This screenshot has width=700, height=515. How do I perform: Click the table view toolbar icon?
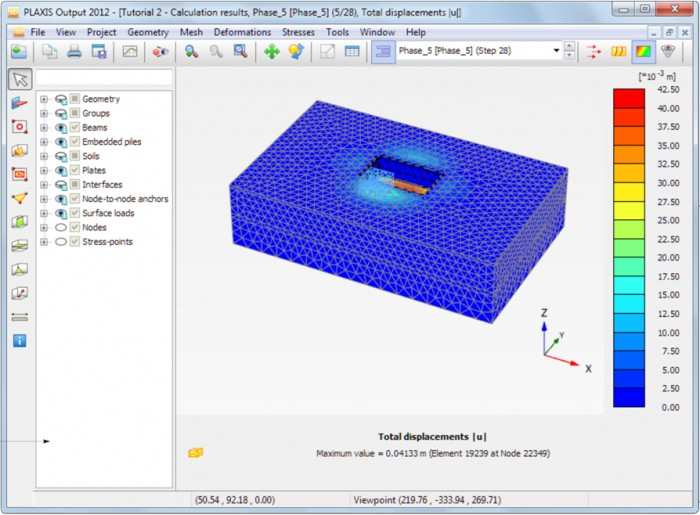(352, 51)
